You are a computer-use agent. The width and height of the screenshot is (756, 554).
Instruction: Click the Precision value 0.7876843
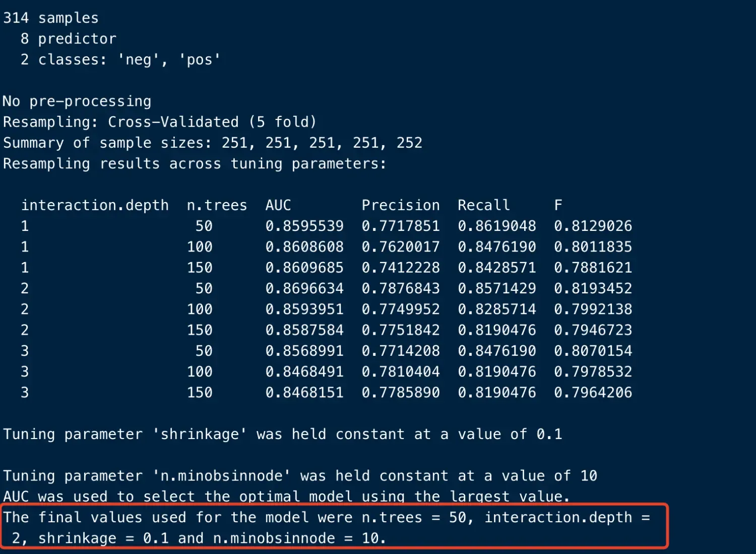(401, 288)
